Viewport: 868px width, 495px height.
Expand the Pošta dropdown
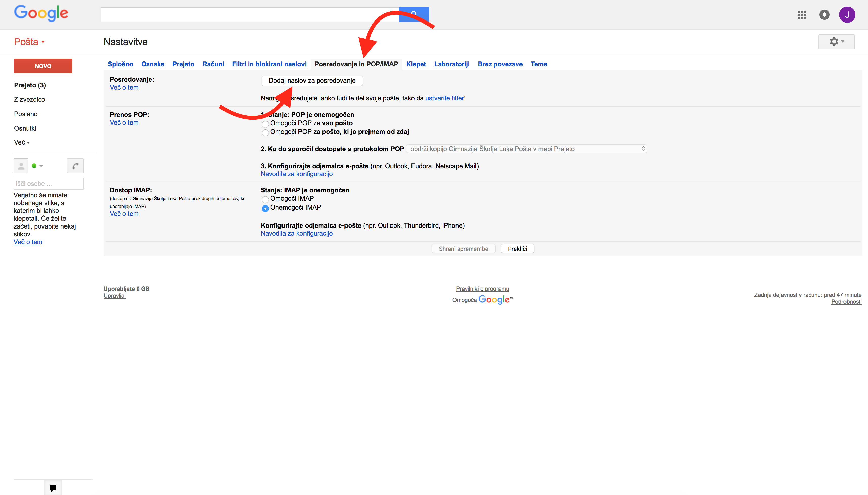click(30, 42)
